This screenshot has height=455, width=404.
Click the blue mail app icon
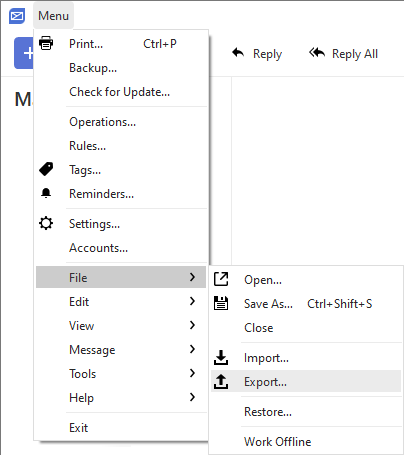(x=17, y=16)
